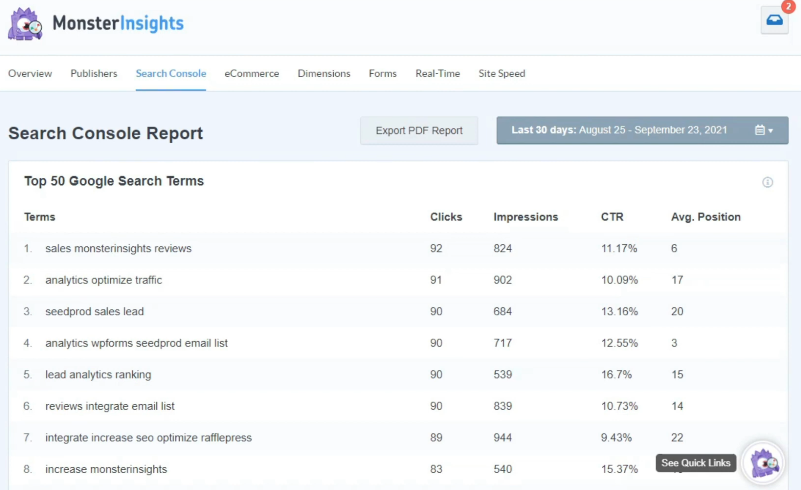This screenshot has height=490, width=801.
Task: Expand the Last 30 days date range dropdown
Action: [642, 131]
